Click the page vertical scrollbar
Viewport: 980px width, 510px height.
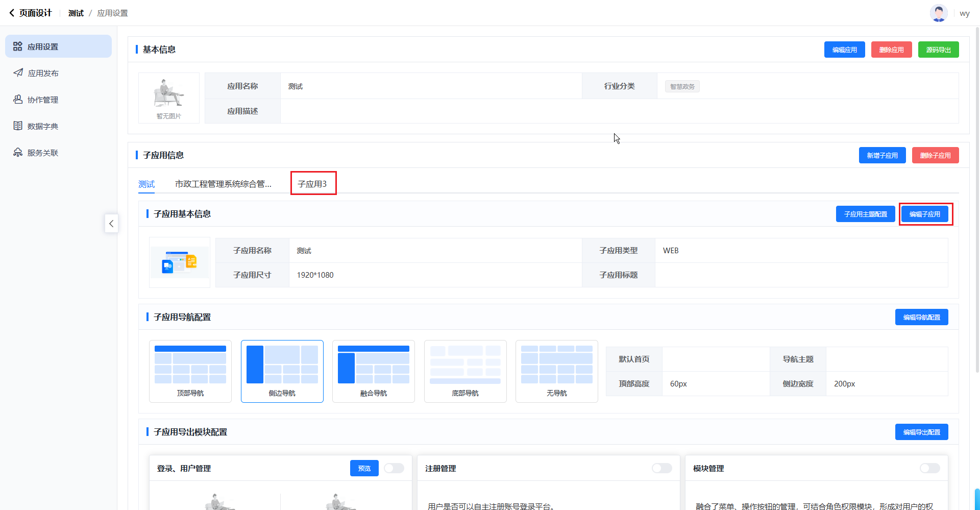point(977,204)
